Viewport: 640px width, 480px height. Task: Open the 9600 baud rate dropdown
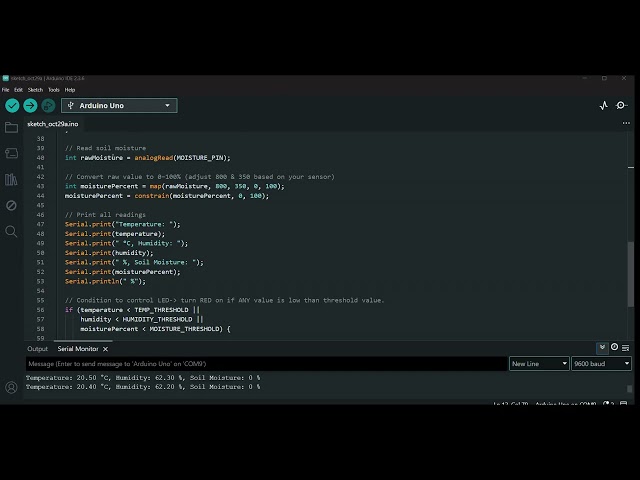[x=602, y=364]
